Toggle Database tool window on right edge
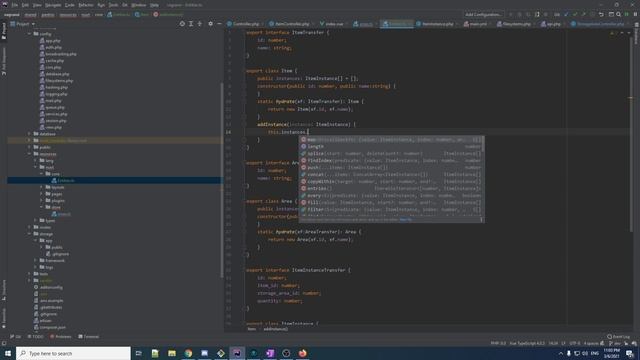The height and width of the screenshot is (360, 640). pyautogui.click(x=636, y=33)
